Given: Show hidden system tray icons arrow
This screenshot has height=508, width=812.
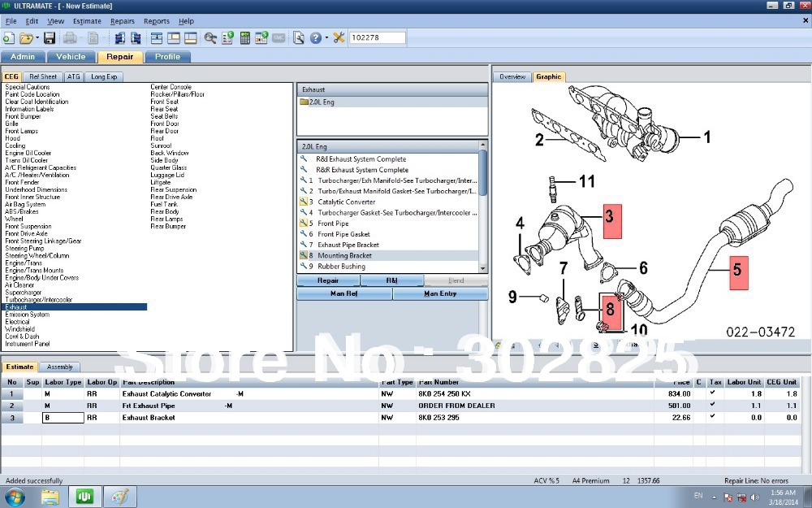Looking at the screenshot, I should click(714, 497).
